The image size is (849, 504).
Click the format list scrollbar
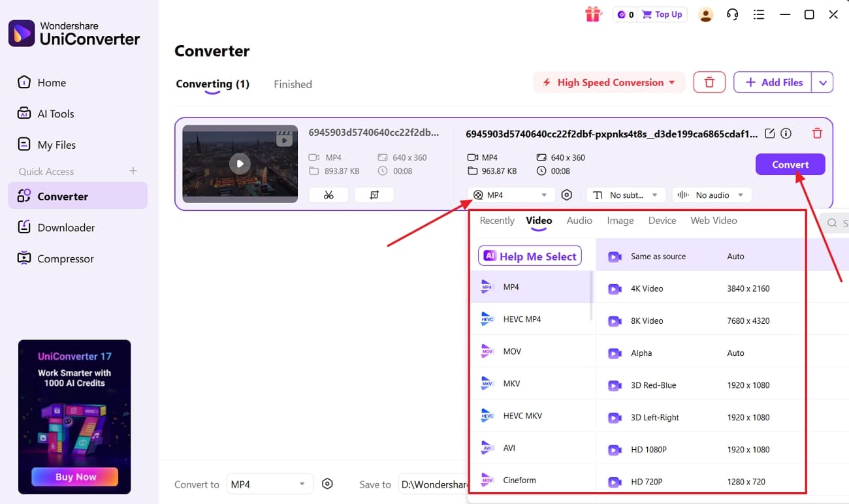592,296
